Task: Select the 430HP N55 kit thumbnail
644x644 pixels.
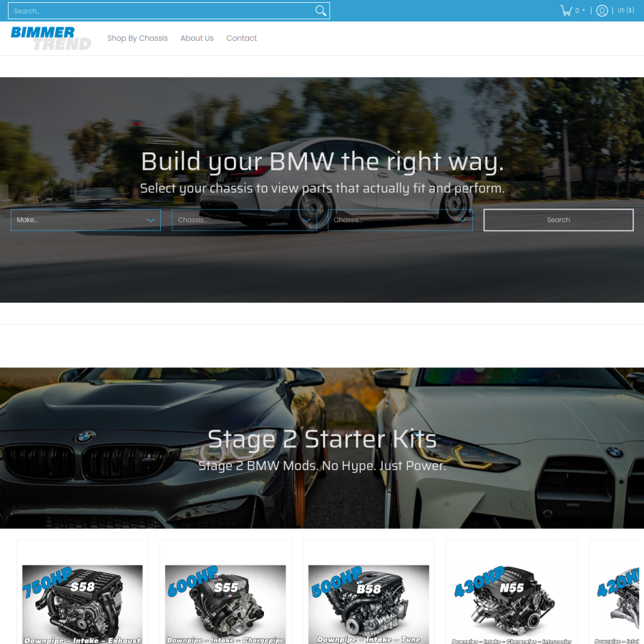Action: [512, 604]
